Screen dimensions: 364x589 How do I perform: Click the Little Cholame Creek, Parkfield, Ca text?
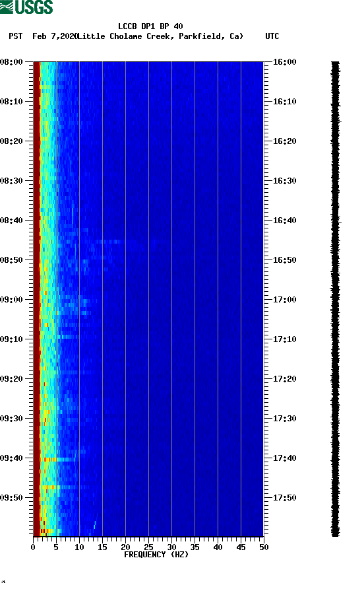[x=160, y=36]
